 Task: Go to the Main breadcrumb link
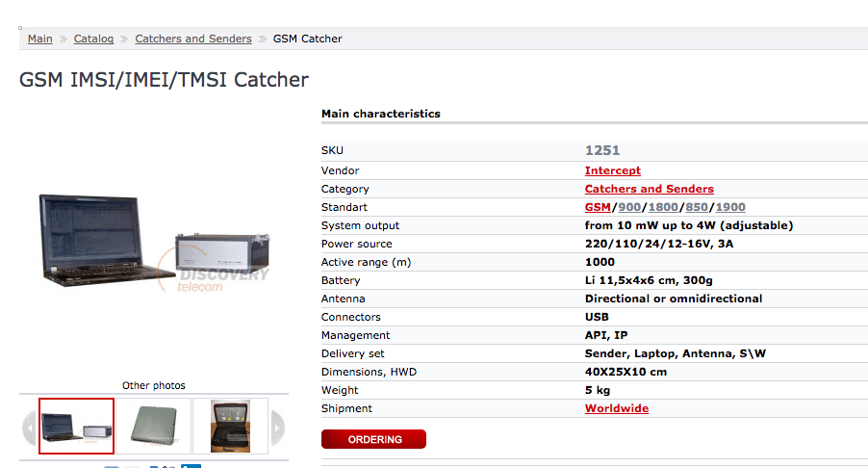pos(39,39)
